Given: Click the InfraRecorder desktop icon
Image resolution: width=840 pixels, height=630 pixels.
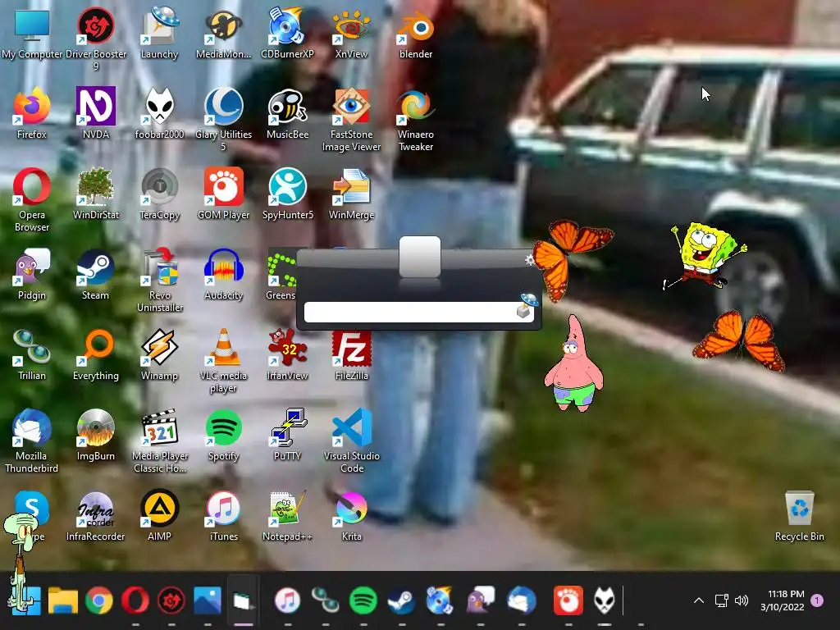Looking at the screenshot, I should point(96,515).
